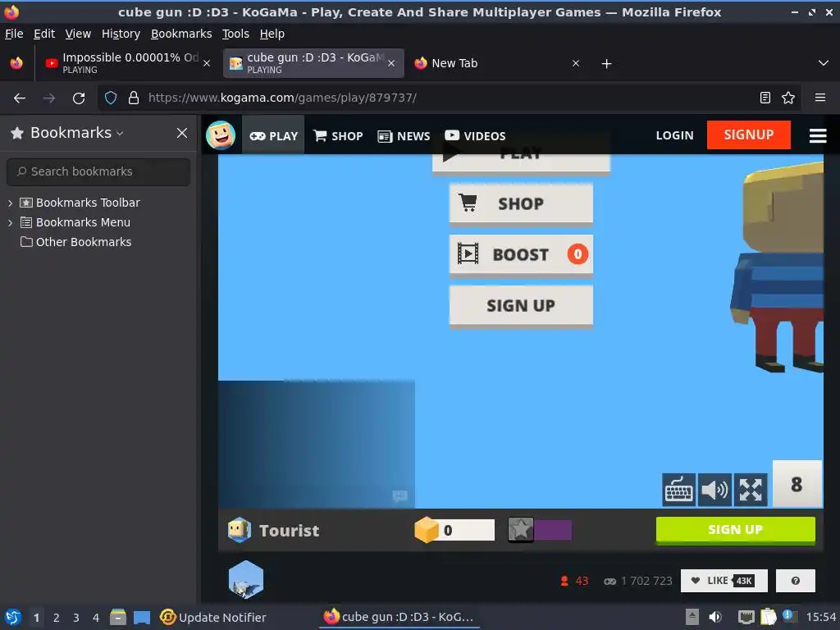Screen dimensions: 840x630
Task: Expand Bookmarks Toolbar folder
Action: click(10, 203)
